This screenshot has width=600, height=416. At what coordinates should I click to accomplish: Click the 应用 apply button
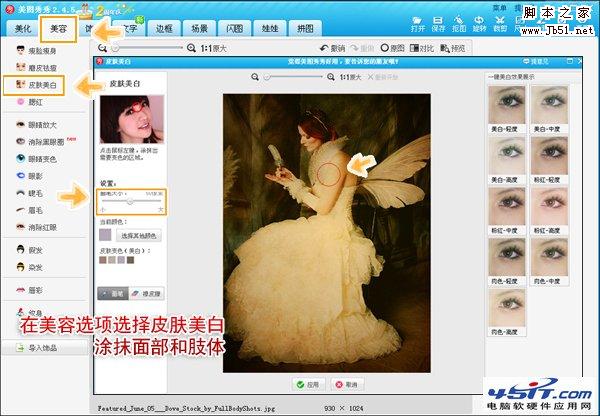pyautogui.click(x=308, y=384)
